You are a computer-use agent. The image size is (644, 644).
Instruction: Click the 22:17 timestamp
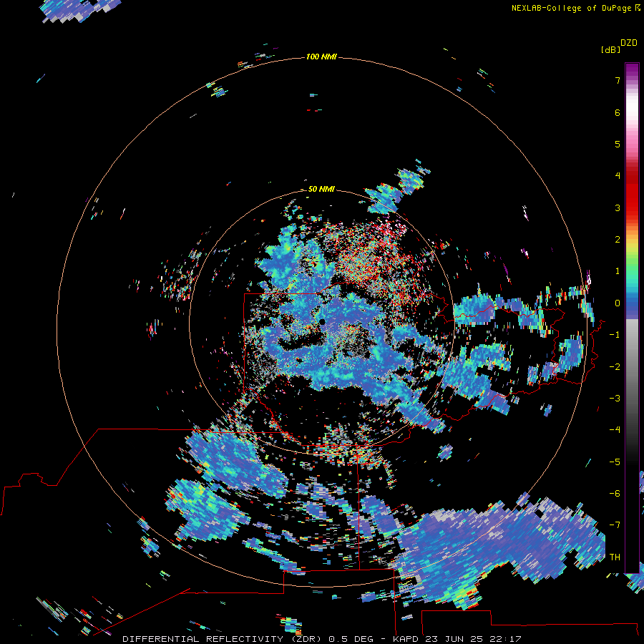tap(505, 639)
